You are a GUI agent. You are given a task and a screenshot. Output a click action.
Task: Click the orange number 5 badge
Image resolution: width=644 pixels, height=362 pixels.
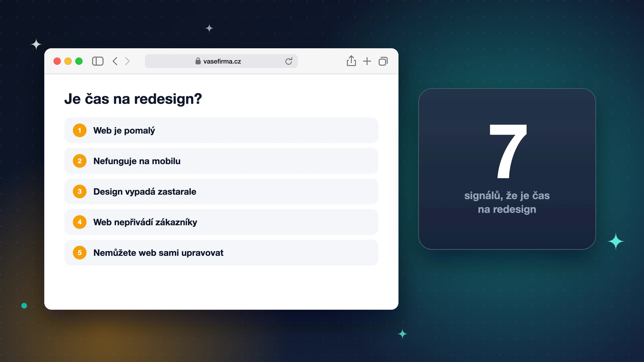point(80,253)
